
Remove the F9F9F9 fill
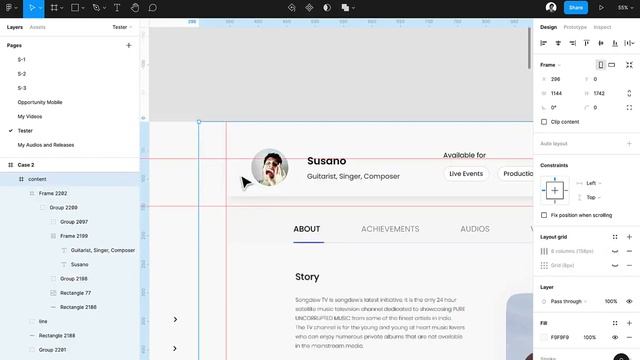(x=629, y=338)
